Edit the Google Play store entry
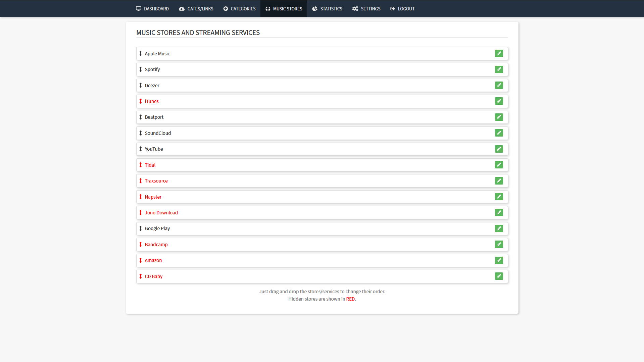This screenshot has height=362, width=644. 499,228
